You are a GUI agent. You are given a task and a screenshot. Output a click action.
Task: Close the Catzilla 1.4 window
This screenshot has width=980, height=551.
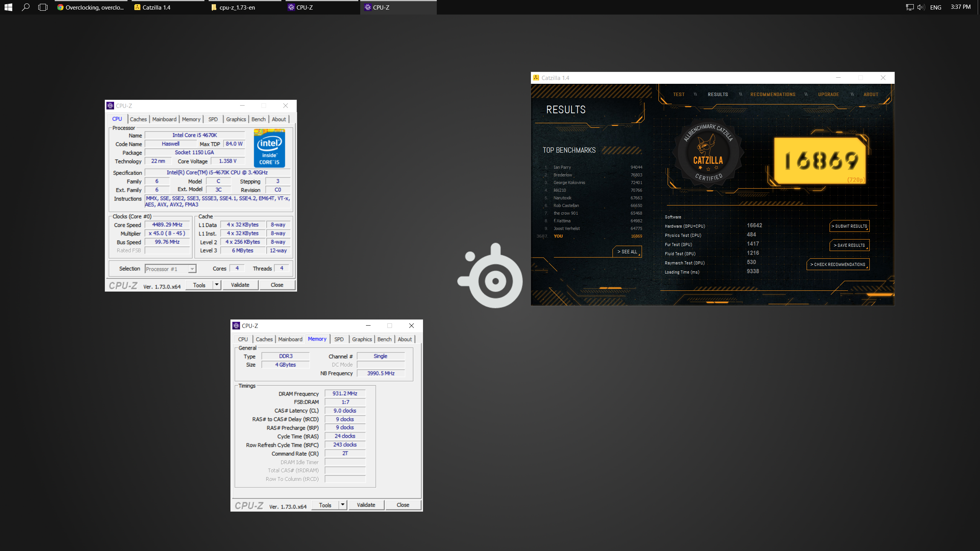click(883, 78)
